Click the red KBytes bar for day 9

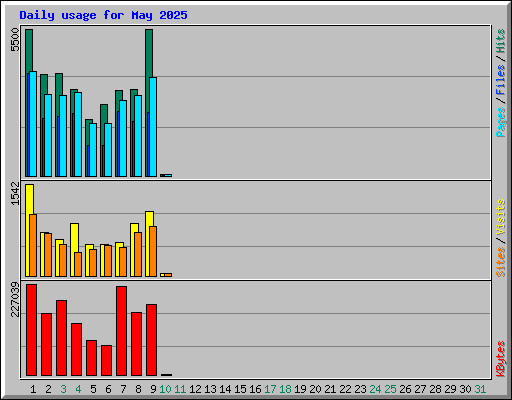coord(151,340)
